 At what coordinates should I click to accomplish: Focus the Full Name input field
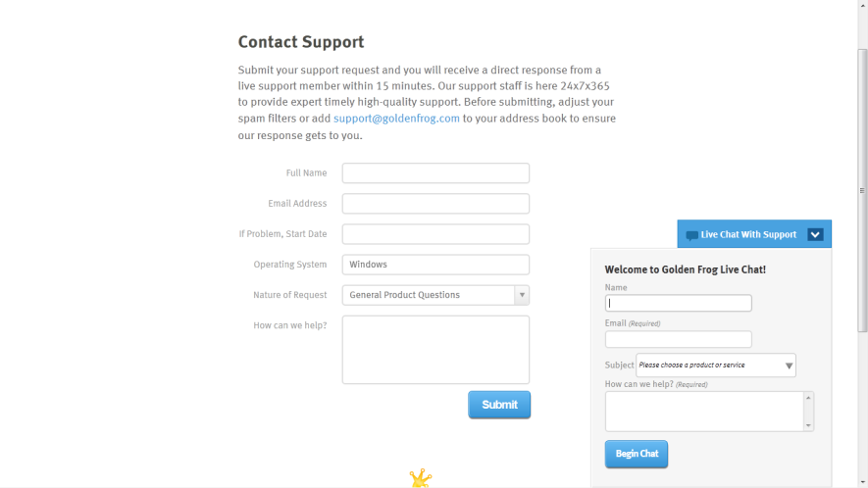click(435, 173)
